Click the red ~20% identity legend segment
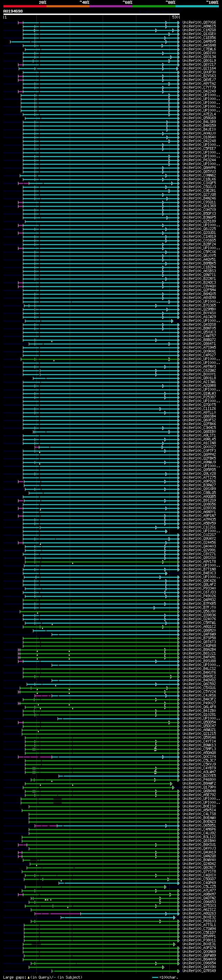This screenshot has height=980, width=222. (25, 6)
